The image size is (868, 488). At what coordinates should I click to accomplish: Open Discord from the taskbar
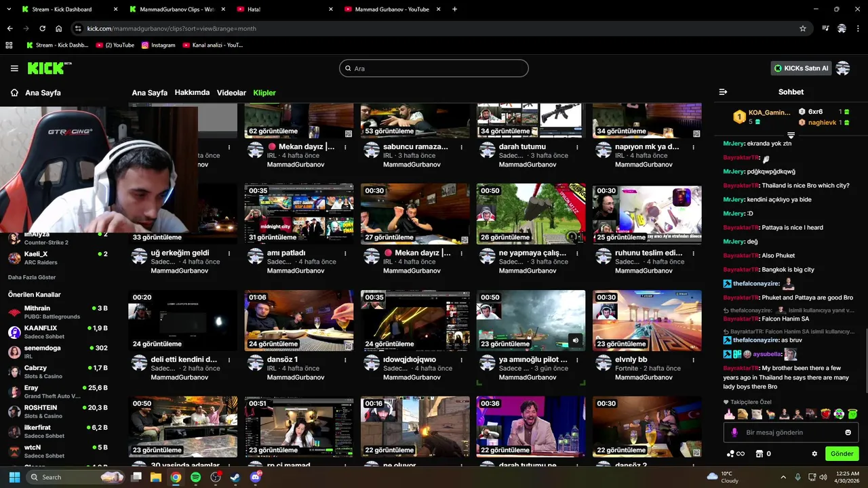pyautogui.click(x=256, y=477)
